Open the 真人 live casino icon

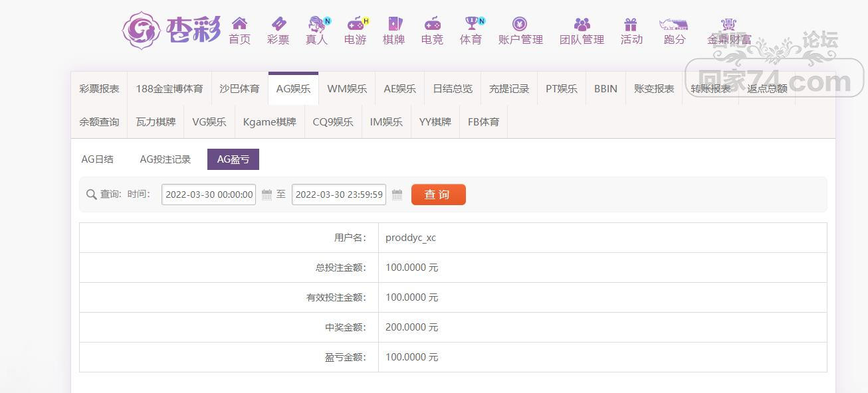[x=317, y=24]
